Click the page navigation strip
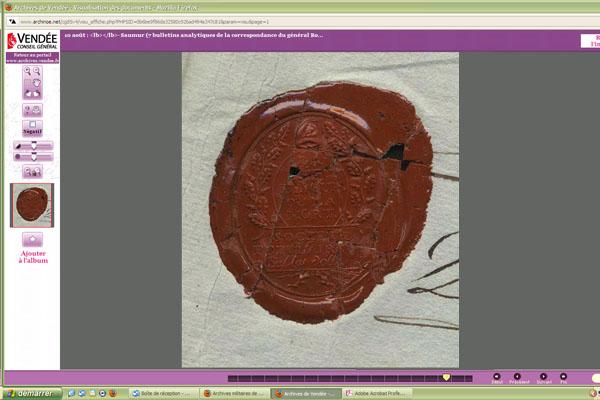The height and width of the screenshot is (400, 600). tap(350, 379)
